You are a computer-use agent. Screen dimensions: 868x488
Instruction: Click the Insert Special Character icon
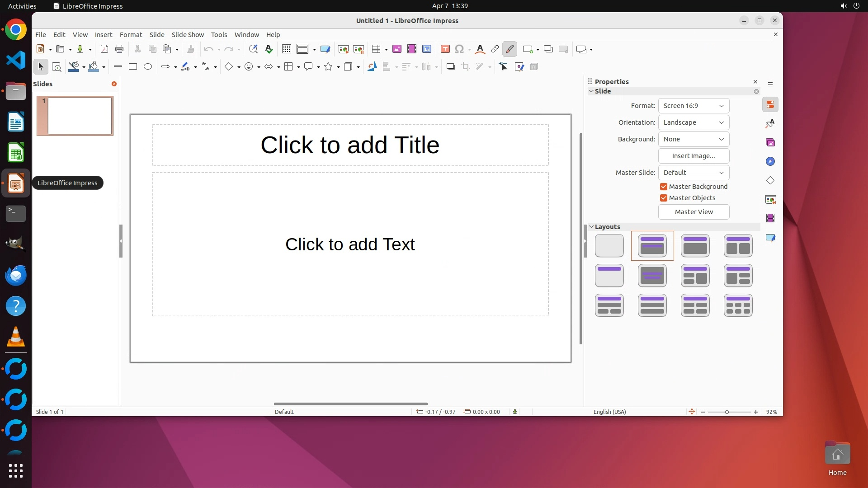point(459,49)
